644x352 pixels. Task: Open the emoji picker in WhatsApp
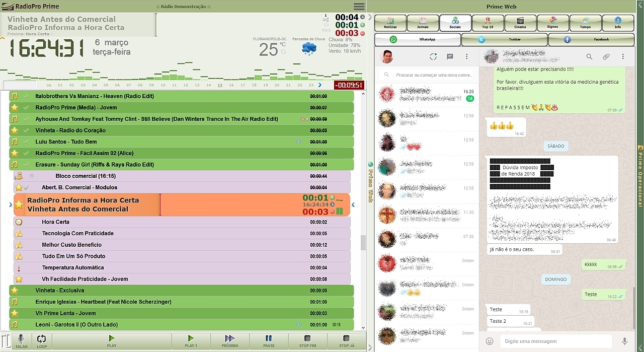click(x=490, y=341)
